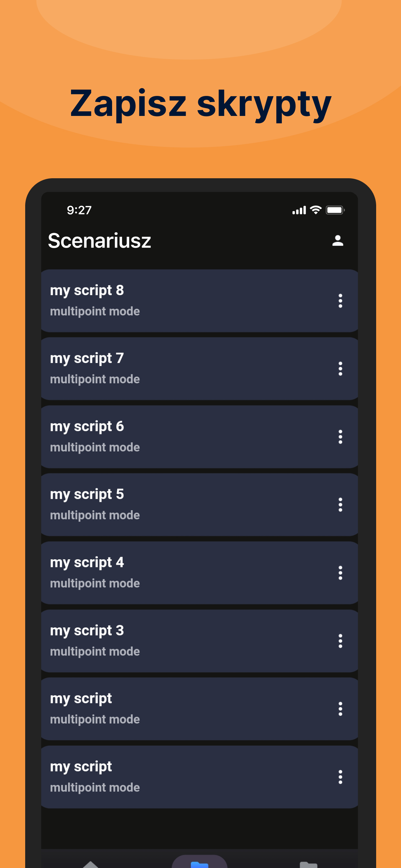
Task: Click the Wi-Fi status icon
Action: (x=316, y=210)
